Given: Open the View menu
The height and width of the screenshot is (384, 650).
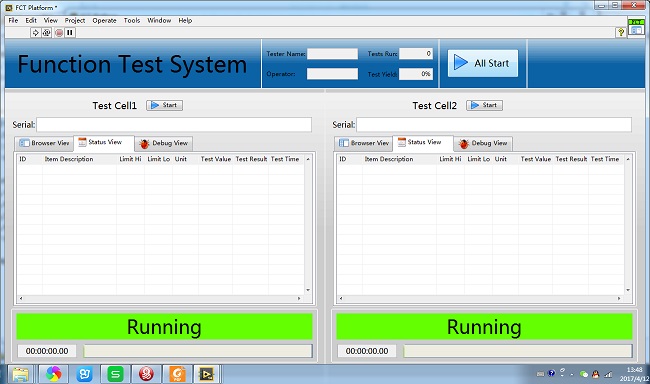Looking at the screenshot, I should click(51, 20).
